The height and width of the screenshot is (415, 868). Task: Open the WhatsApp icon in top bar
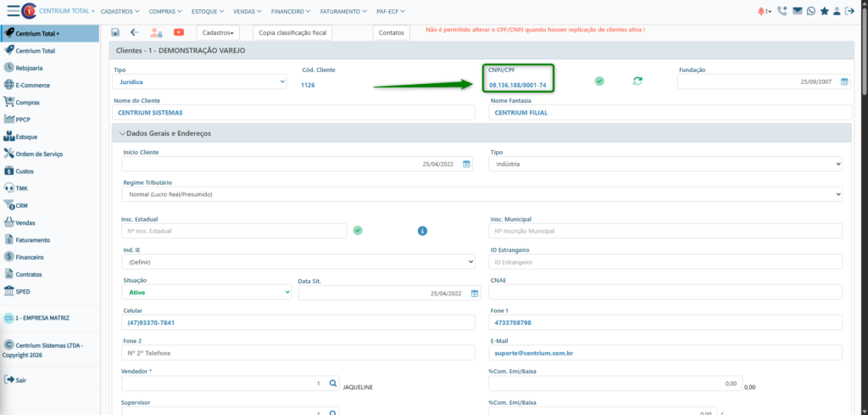click(811, 11)
